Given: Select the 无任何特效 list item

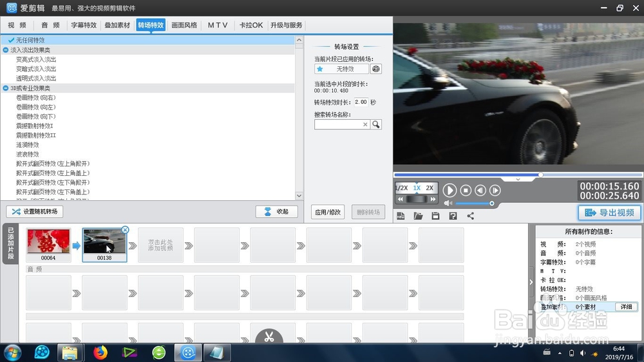Looking at the screenshot, I should pos(147,40).
